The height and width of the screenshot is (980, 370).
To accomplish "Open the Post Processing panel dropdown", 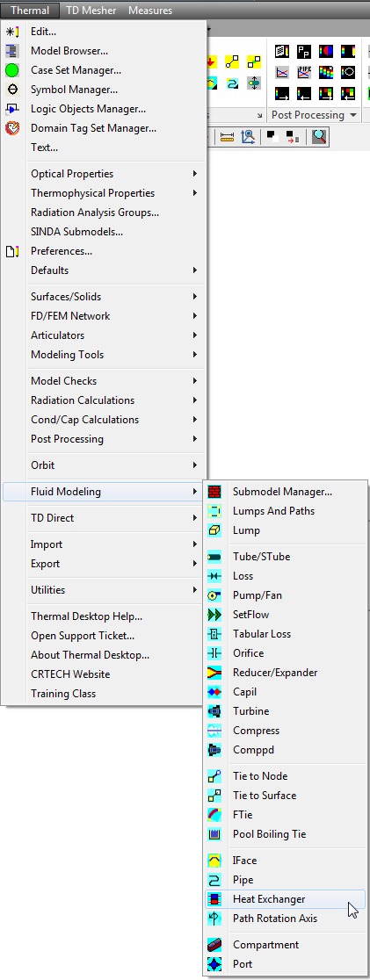I will pos(353,115).
